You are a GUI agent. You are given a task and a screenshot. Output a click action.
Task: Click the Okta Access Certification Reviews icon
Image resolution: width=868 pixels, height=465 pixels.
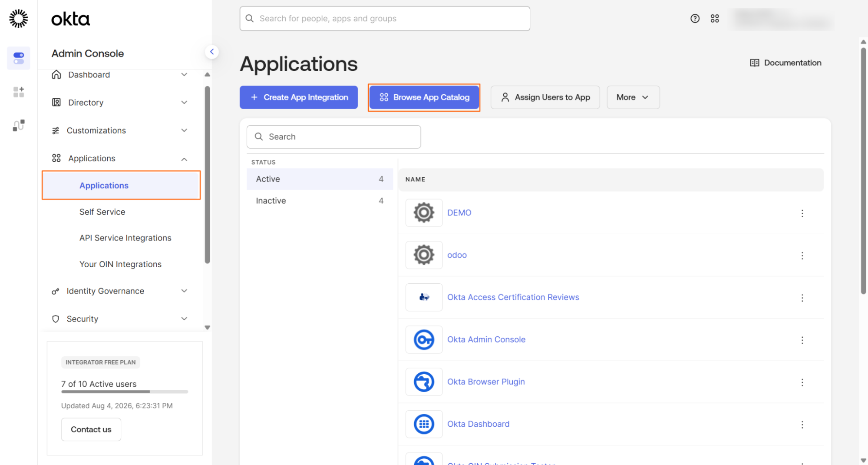point(424,297)
